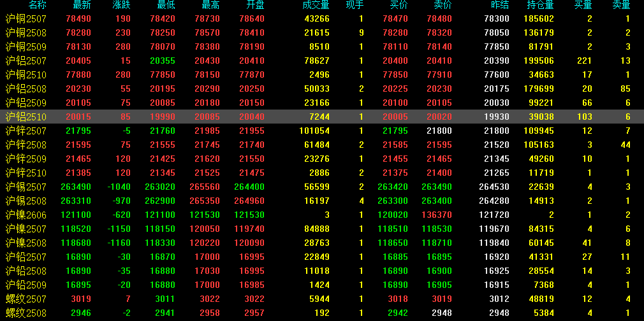Click ask volume 85 in 沪铝2508 row
The width and height of the screenshot is (644, 321).
[x=626, y=89]
